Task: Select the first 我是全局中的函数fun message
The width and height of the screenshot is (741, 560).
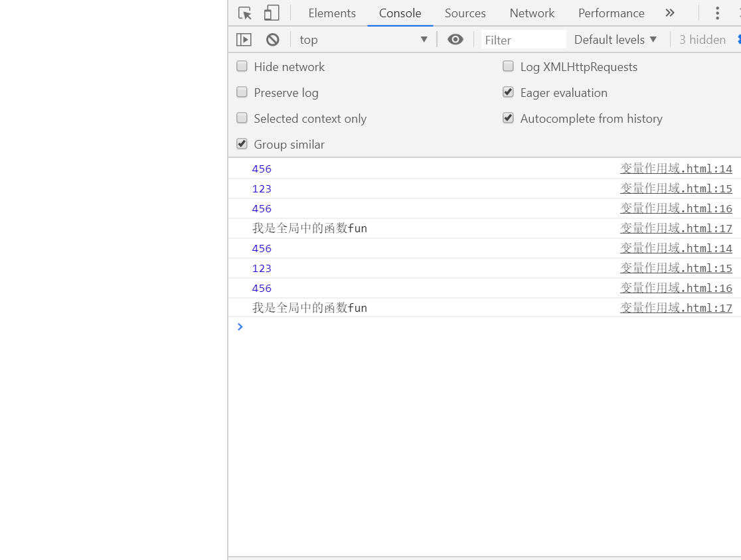Action: [x=309, y=228]
